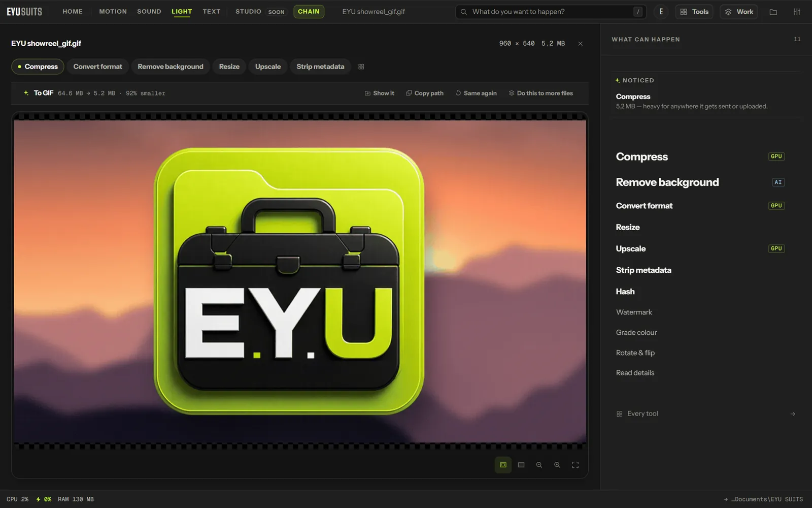Click the EYUSUITS logo
The image size is (812, 508).
point(24,12)
